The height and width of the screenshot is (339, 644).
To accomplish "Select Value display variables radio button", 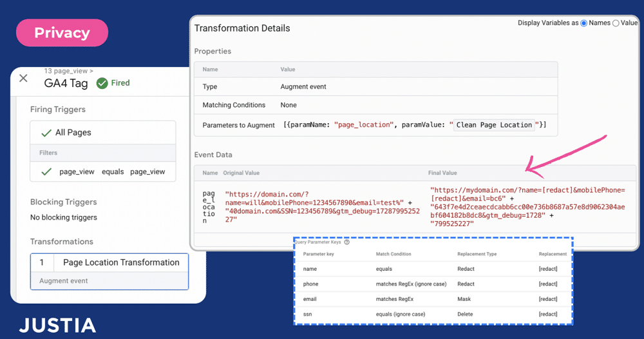I will pos(616,23).
